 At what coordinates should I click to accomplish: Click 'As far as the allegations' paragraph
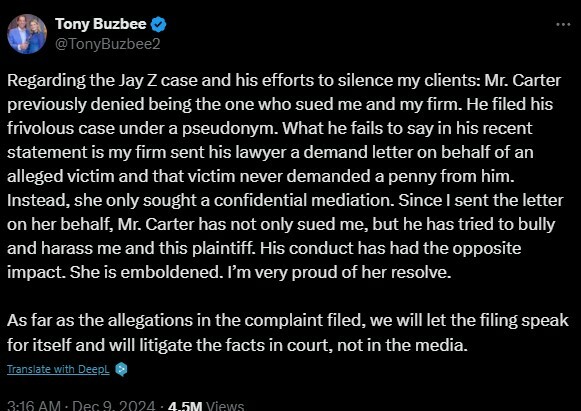288,332
